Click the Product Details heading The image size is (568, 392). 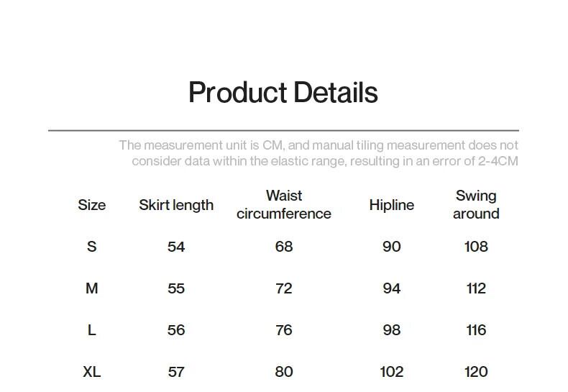(x=283, y=93)
